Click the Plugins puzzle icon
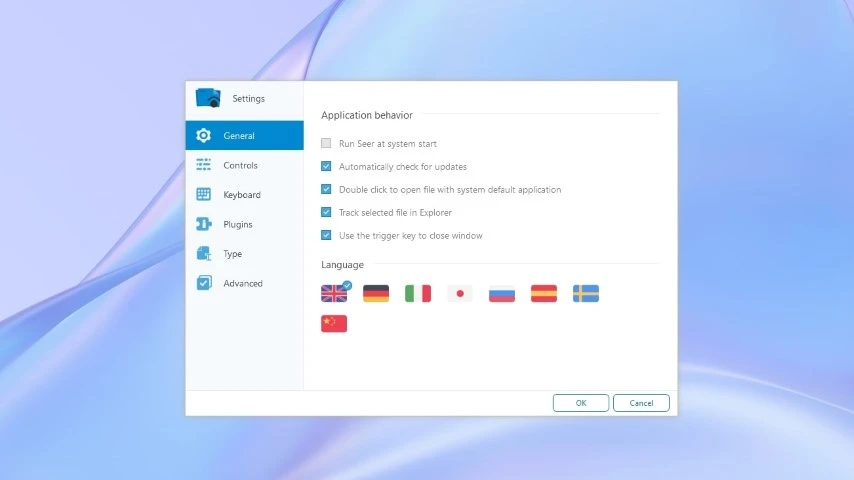 coord(203,224)
